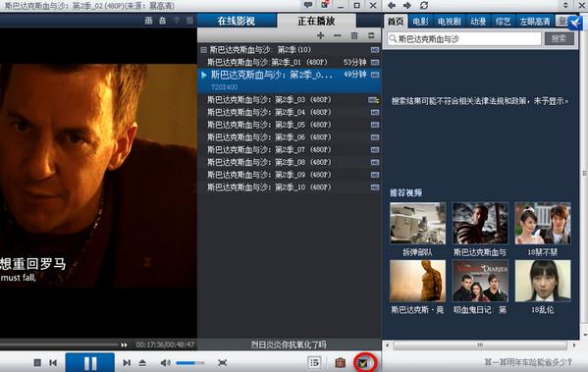
Task: Refresh the browser panel
Action: pyautogui.click(x=424, y=5)
